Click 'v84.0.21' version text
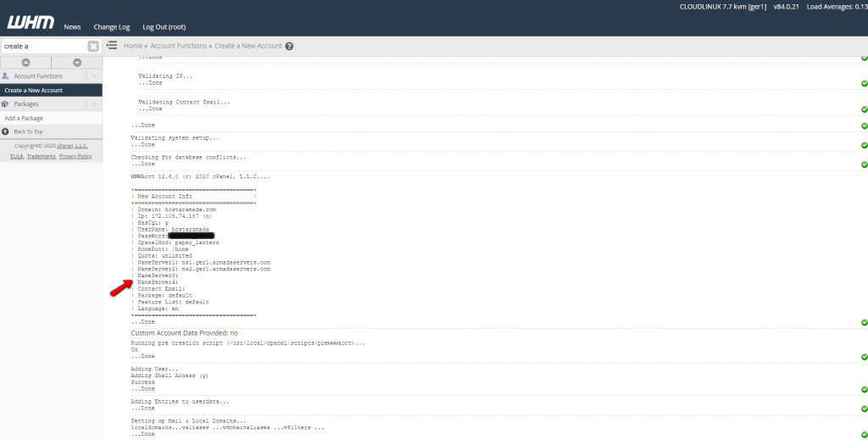Image resolution: width=868 pixels, height=440 pixels. [x=787, y=7]
